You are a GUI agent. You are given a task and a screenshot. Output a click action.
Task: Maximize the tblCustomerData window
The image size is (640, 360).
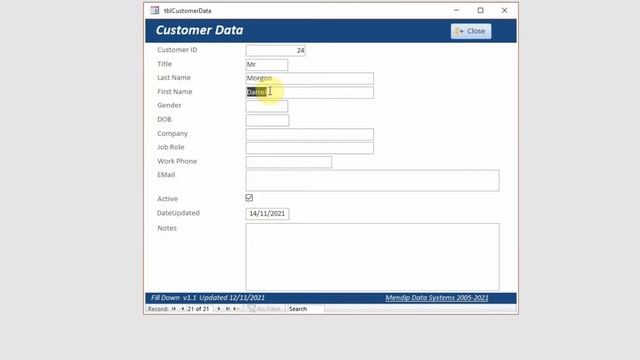click(x=480, y=11)
